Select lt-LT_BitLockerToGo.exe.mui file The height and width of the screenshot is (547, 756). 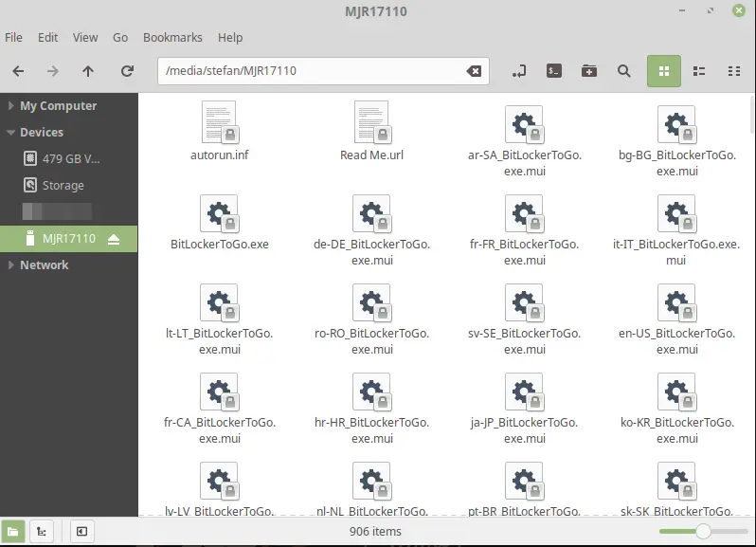pyautogui.click(x=220, y=319)
